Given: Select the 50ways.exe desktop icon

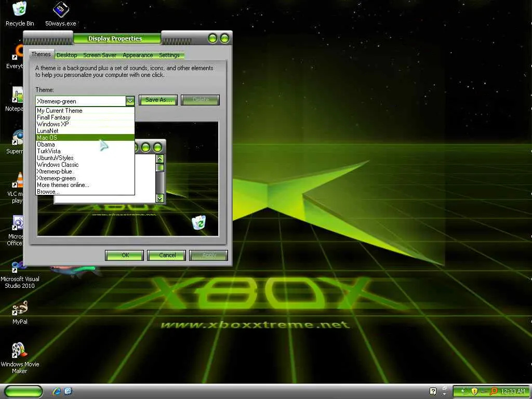Looking at the screenshot, I should 61,14.
